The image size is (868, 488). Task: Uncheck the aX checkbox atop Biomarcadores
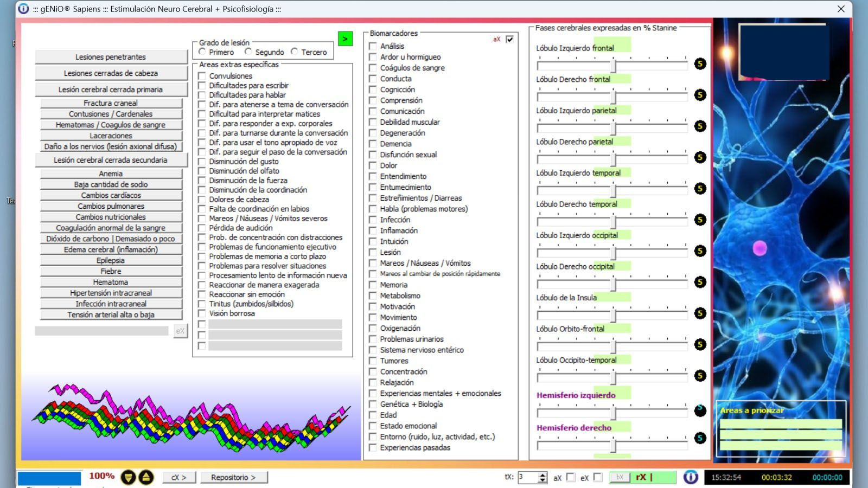pos(509,39)
